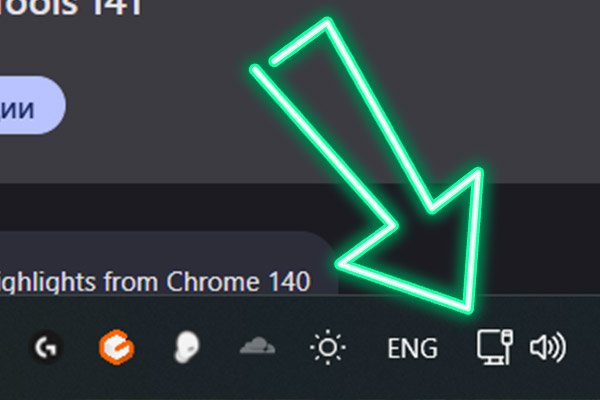
Task: Expand the network flyout from monitor icon
Action: click(x=495, y=347)
